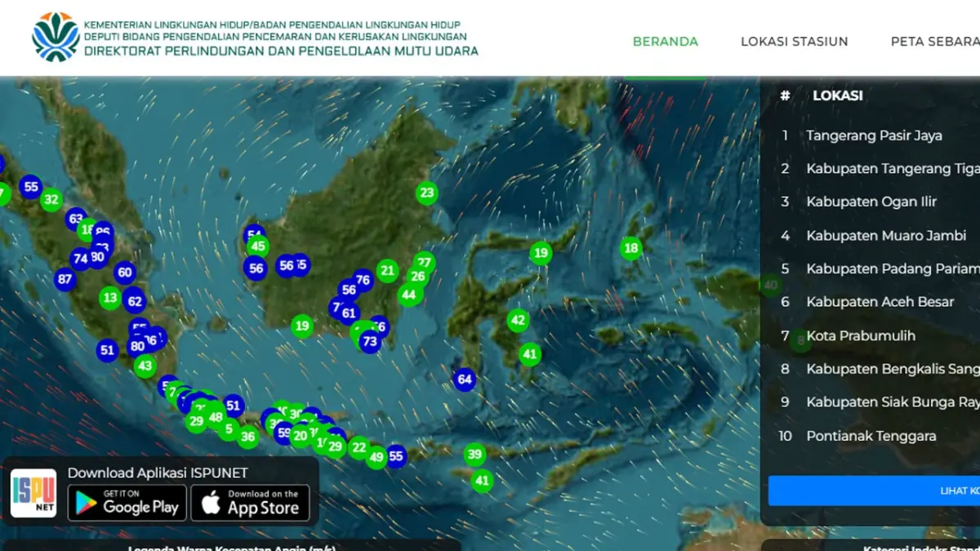Click the green station marker 27

(x=423, y=262)
